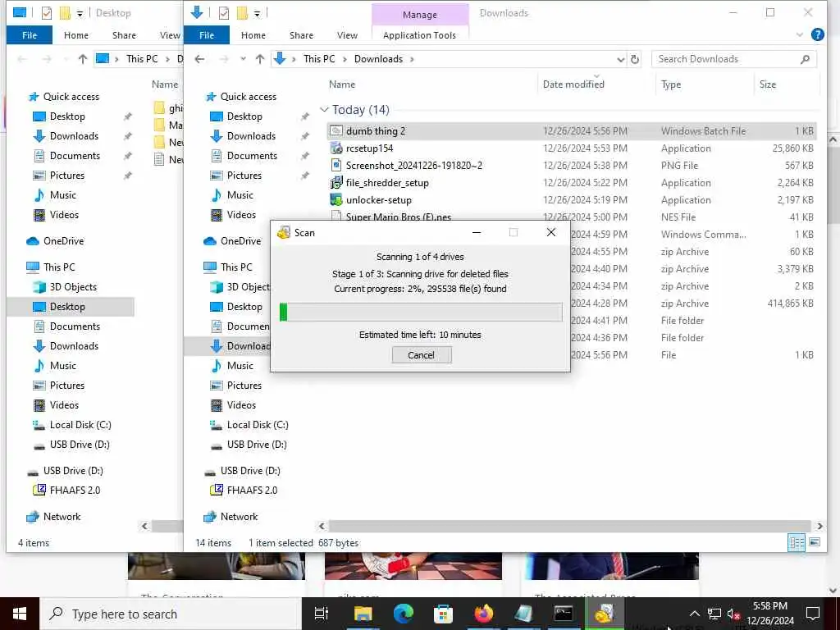Open Share tab in Desktop window
Image resolution: width=840 pixels, height=630 pixels.
[x=125, y=34]
